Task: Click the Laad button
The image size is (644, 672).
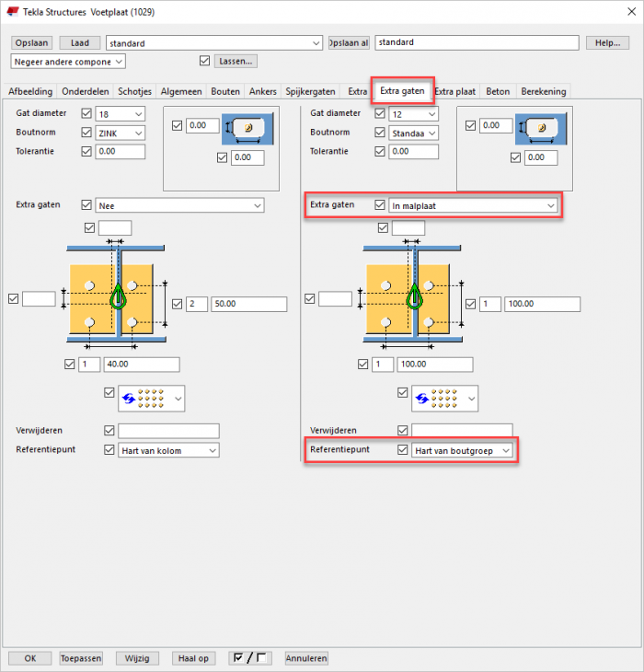Action: [80, 43]
